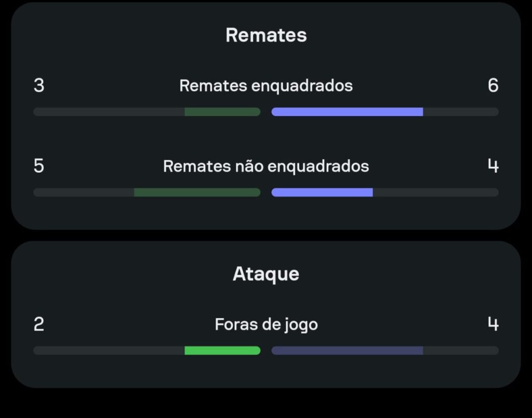Click the empty grey part of left Foras de jogo bar

109,350
